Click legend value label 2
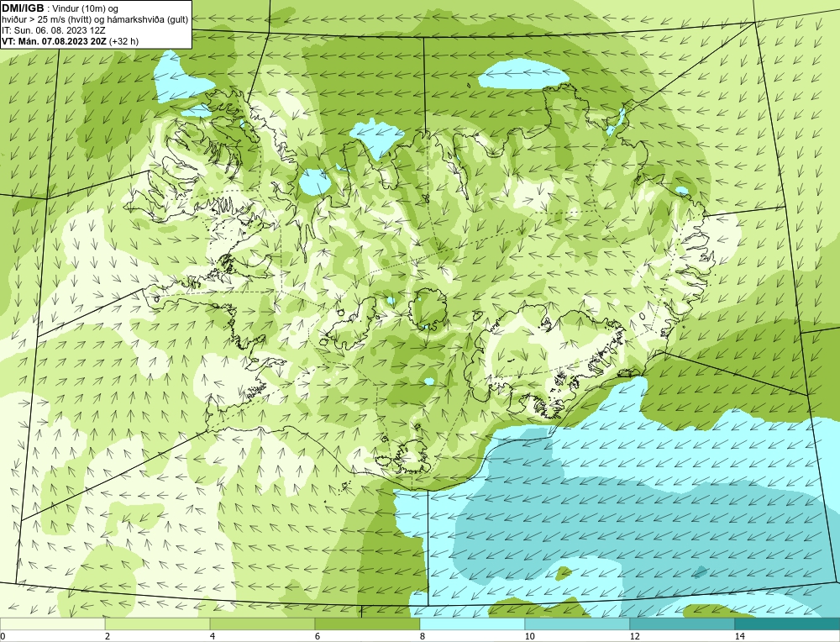Image resolution: width=840 pixels, height=642 pixels. point(108,636)
